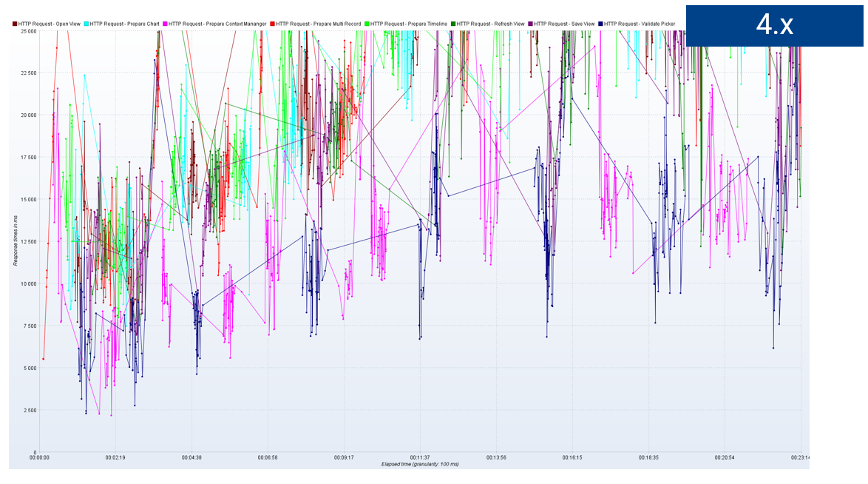868x484 pixels.
Task: Select the 'HTTP Request - Prepare Timeline' legend label
Action: click(409, 24)
